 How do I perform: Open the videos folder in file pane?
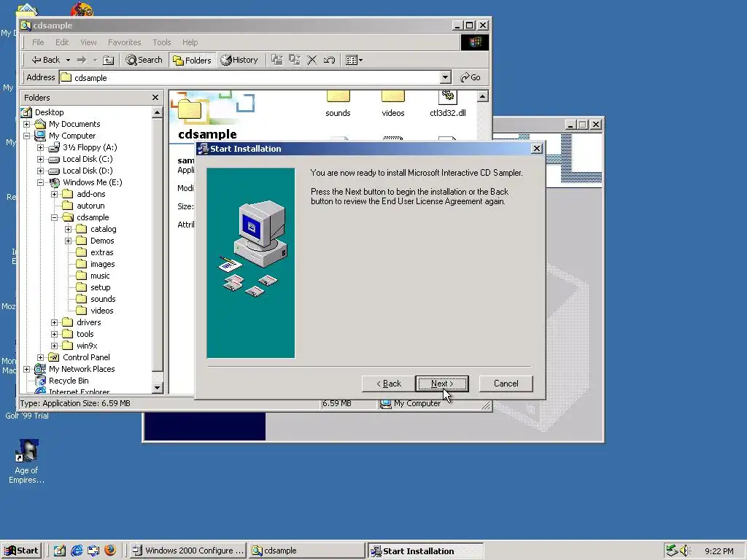point(393,104)
